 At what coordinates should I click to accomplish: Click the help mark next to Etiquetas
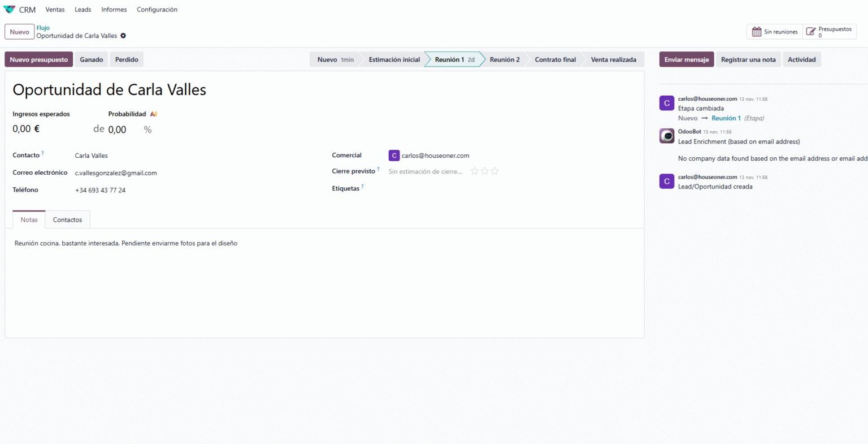click(x=362, y=186)
